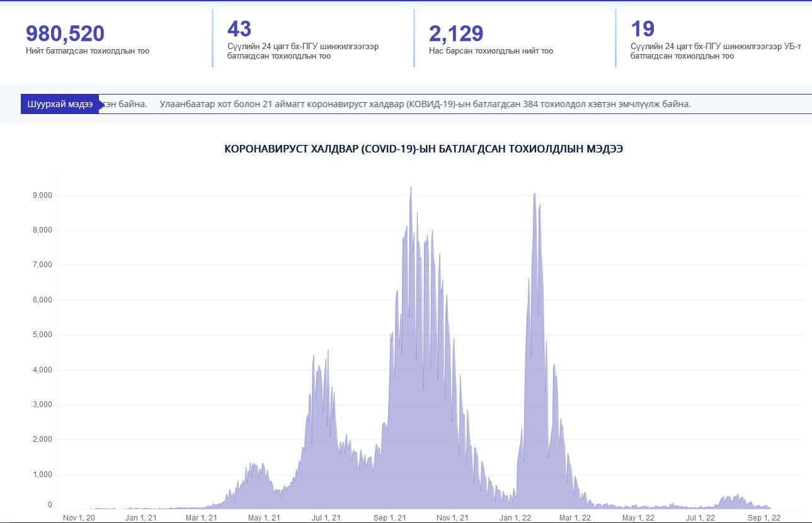Select the 'Jan 1, 22' x-axis label

click(x=515, y=518)
